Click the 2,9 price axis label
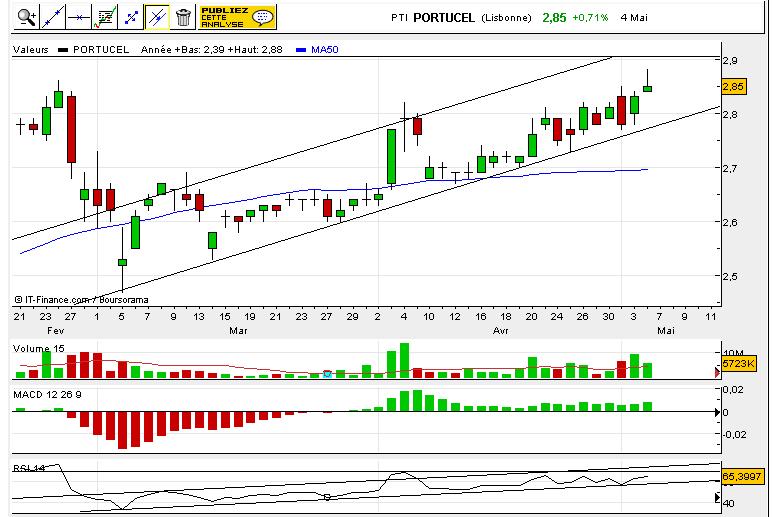The height and width of the screenshot is (517, 772). 730,61
